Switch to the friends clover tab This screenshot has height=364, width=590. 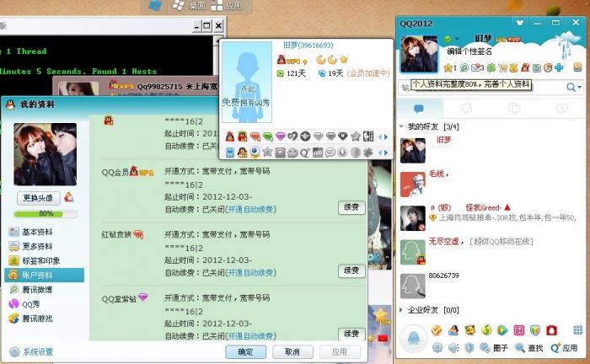[x=466, y=109]
